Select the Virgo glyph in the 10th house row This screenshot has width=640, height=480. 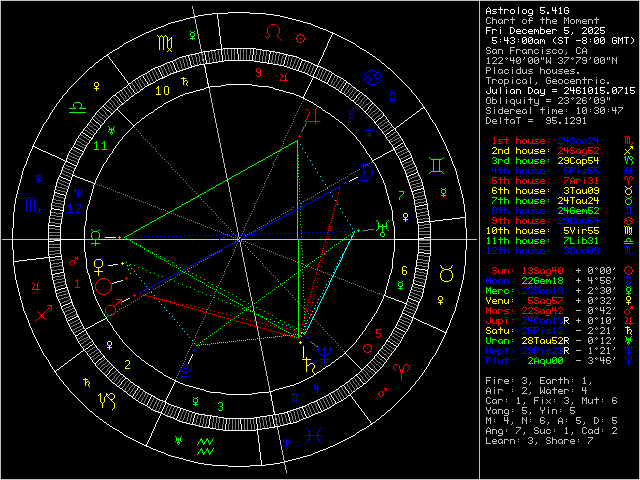click(x=629, y=231)
